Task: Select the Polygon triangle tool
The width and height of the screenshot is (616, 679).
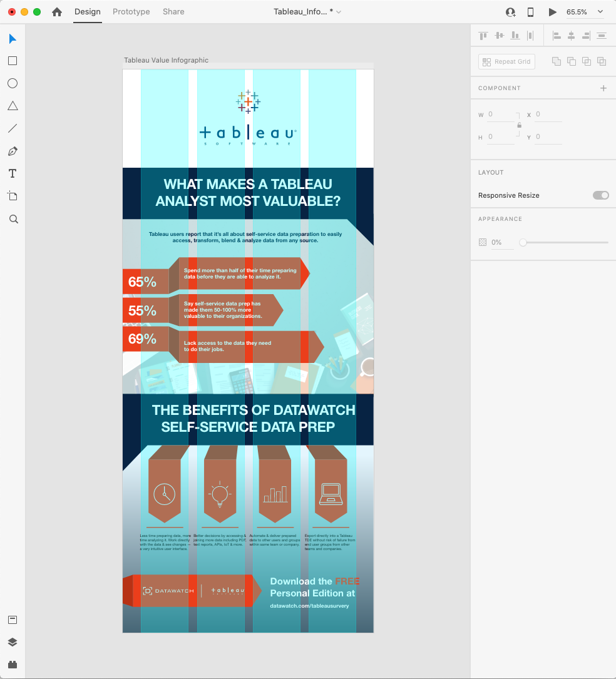Action: click(x=13, y=106)
